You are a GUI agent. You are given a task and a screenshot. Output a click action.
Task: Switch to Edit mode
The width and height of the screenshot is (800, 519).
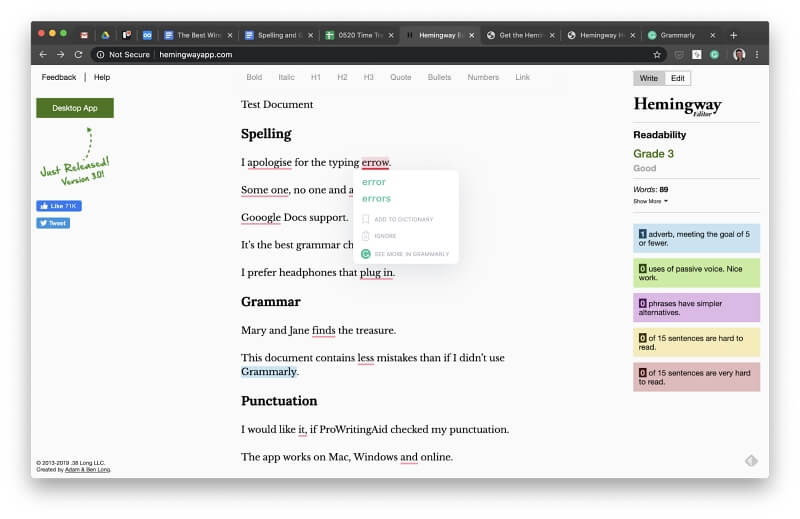pos(678,78)
